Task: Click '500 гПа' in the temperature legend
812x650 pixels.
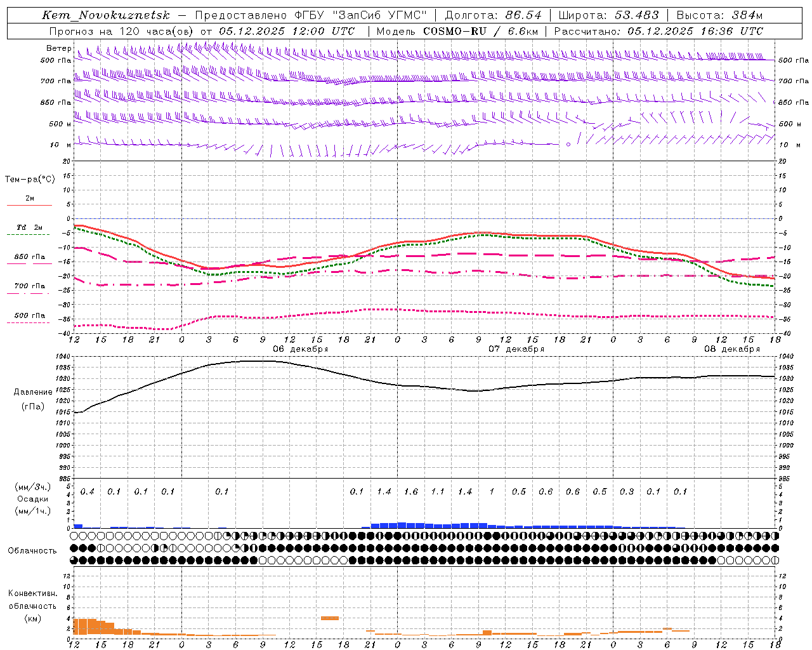Action: 30,315
